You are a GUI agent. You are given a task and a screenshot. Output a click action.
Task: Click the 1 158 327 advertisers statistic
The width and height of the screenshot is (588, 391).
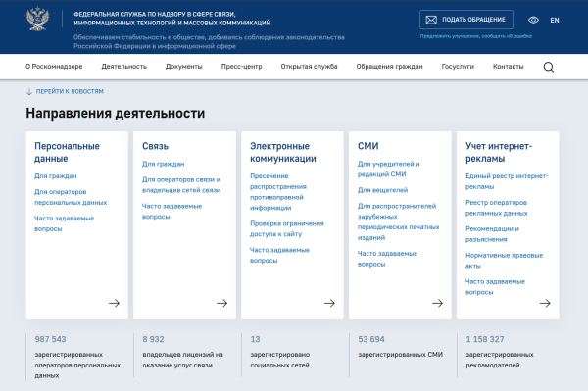coord(500,352)
